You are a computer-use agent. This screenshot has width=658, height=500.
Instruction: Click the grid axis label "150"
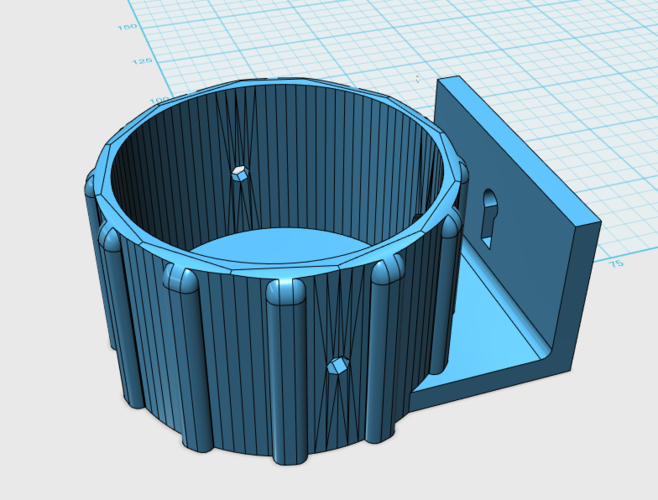coord(127,27)
